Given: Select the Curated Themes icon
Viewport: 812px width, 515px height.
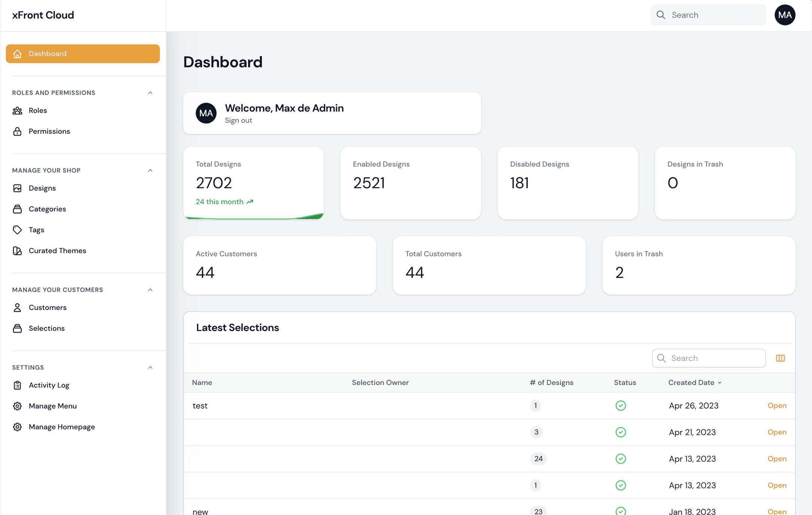Looking at the screenshot, I should [18, 251].
